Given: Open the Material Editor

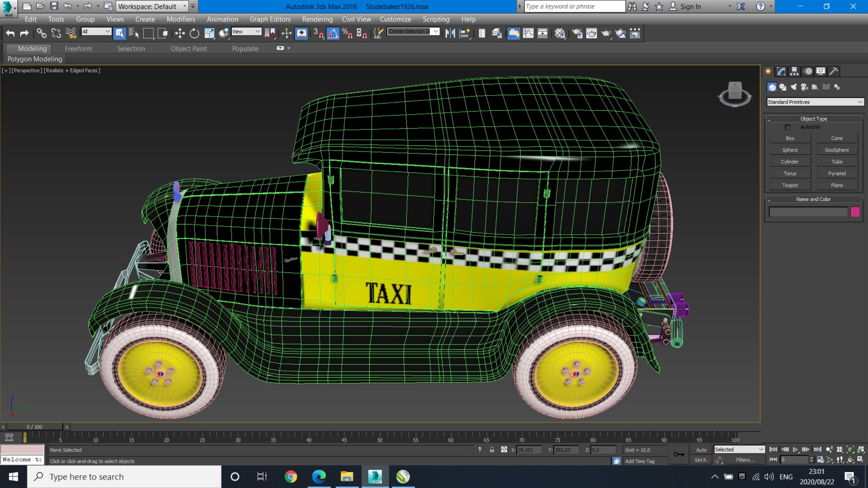Looking at the screenshot, I should click(x=560, y=33).
